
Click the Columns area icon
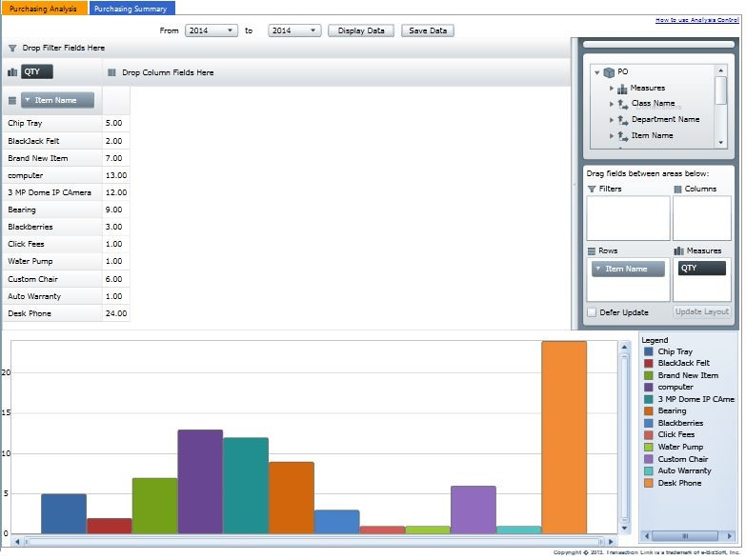[x=678, y=190]
